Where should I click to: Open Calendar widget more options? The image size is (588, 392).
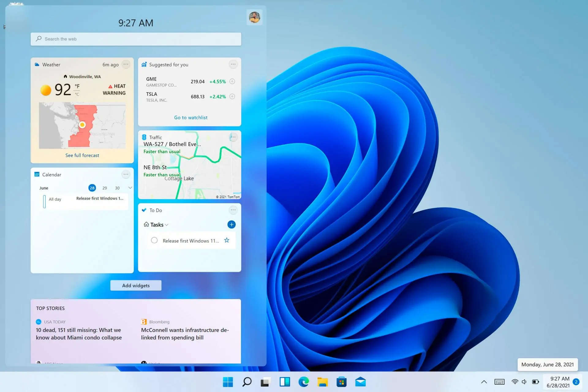click(x=126, y=174)
